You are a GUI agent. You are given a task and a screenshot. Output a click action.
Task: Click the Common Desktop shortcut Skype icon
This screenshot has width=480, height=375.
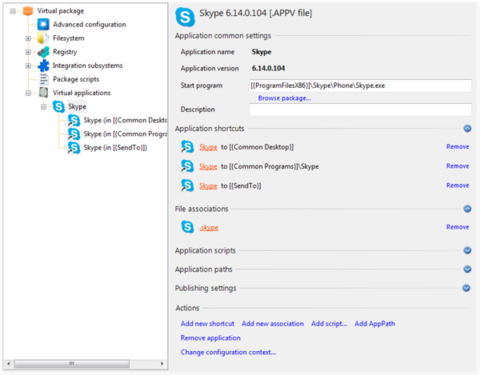[187, 147]
